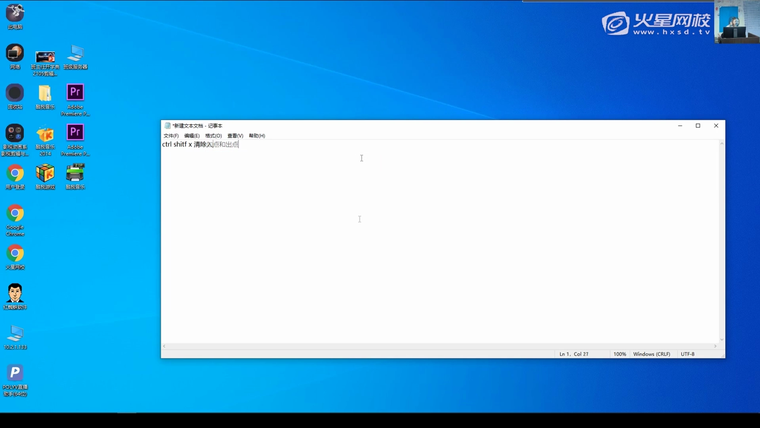
Task: Select the second Adobe Premiere Pro icon below
Action: click(x=75, y=133)
